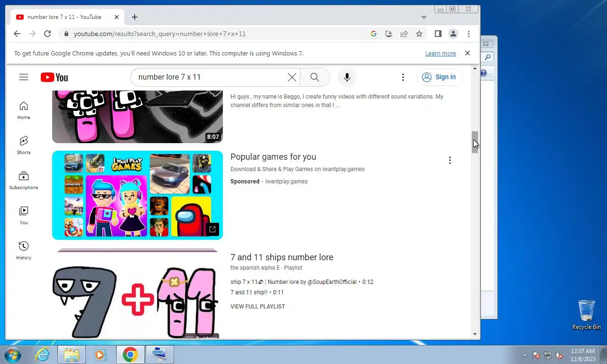Open the Recycle Bin on the desktop

(x=587, y=315)
